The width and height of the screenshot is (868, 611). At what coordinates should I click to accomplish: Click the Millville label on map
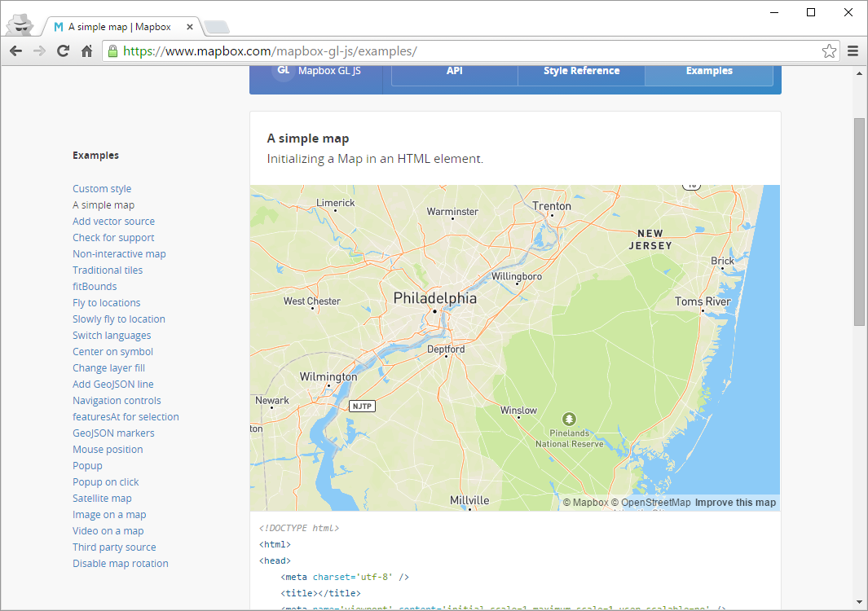click(x=469, y=500)
